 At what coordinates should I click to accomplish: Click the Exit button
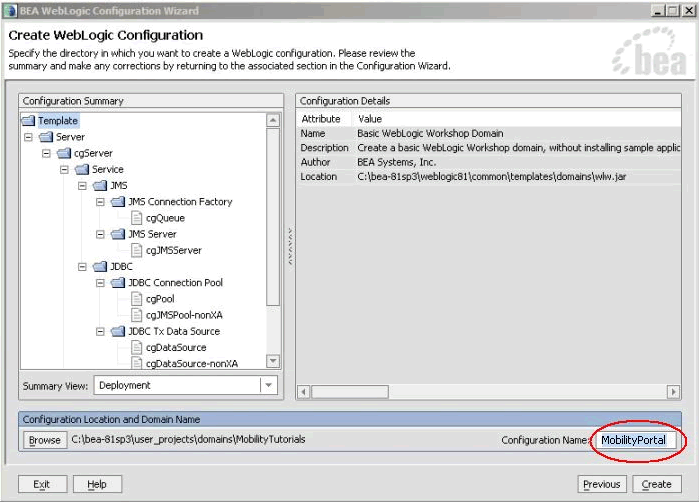[42, 484]
